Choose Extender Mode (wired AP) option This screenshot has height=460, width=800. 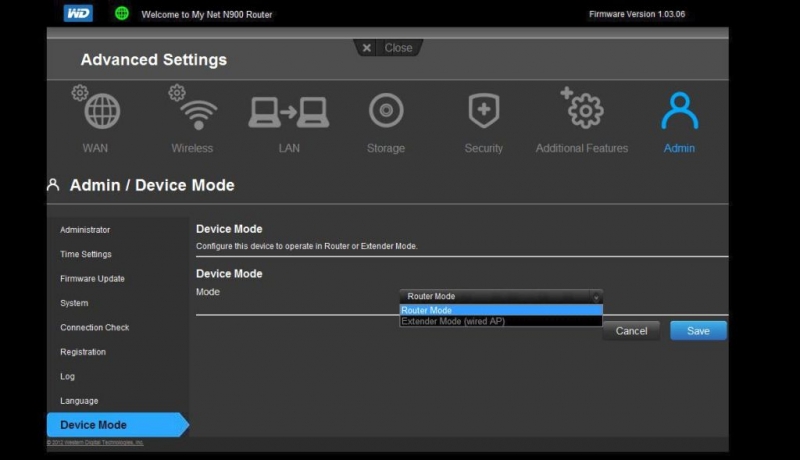(501, 321)
